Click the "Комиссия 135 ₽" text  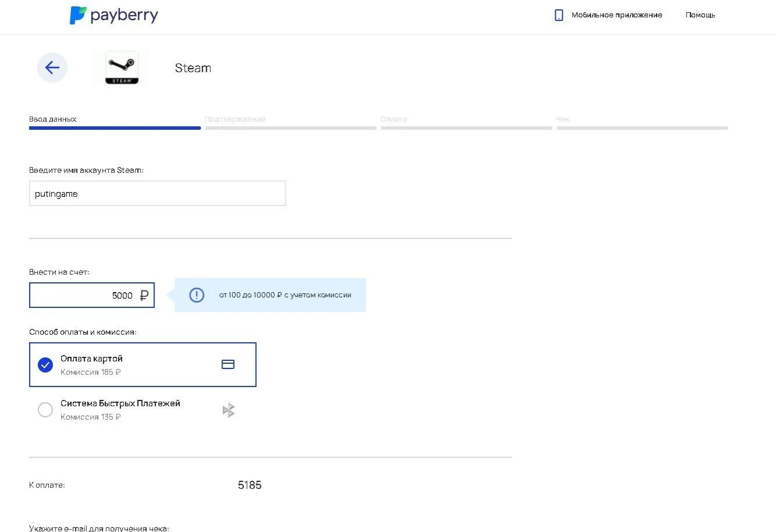click(91, 417)
